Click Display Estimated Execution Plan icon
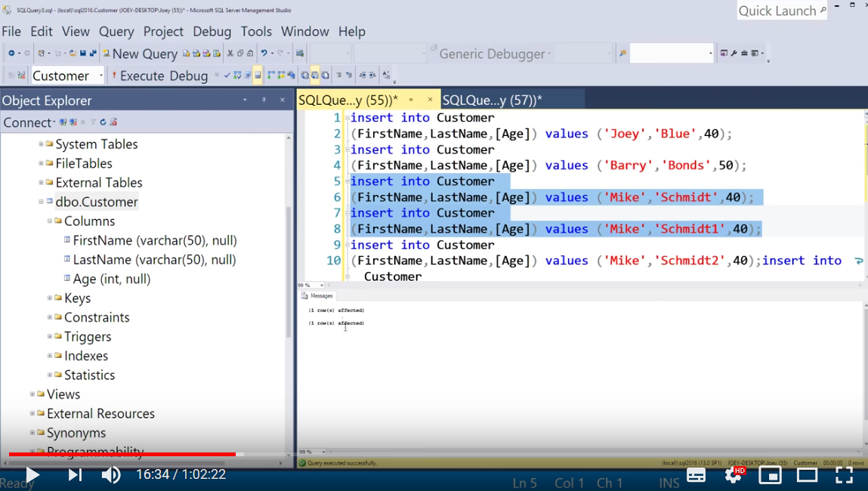The width and height of the screenshot is (868, 491). pyautogui.click(x=237, y=76)
